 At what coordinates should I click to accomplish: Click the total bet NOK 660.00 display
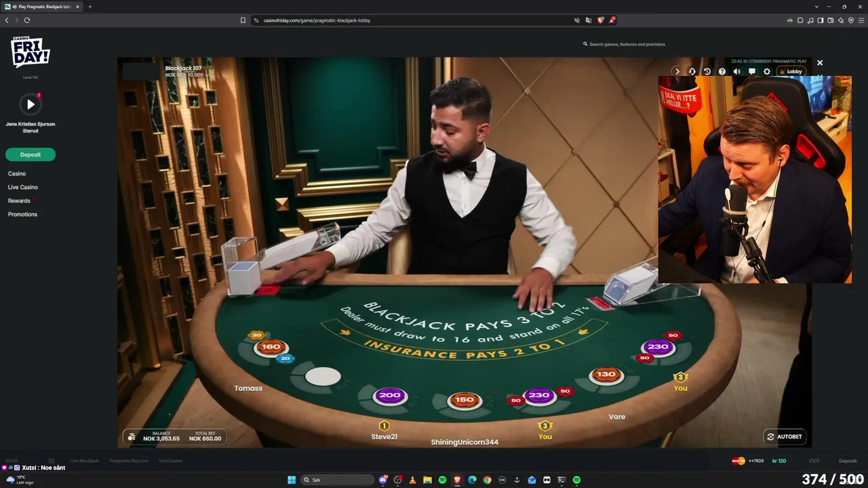coord(205,436)
